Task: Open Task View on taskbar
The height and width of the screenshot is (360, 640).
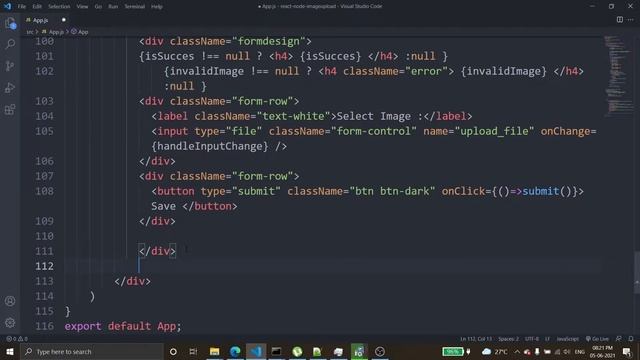Action: 193,351
